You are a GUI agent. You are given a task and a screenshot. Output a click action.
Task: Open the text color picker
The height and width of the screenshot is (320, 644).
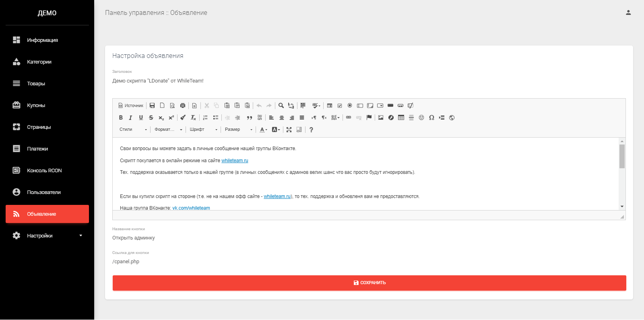click(x=263, y=130)
